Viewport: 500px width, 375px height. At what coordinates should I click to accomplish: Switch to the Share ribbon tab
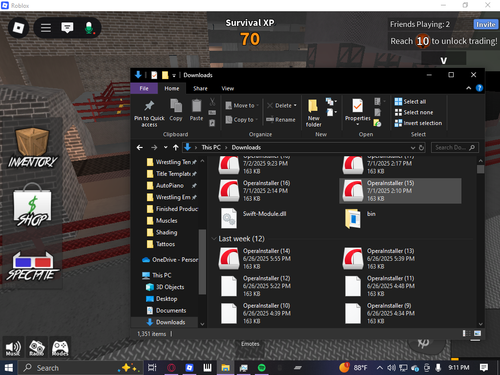[200, 88]
